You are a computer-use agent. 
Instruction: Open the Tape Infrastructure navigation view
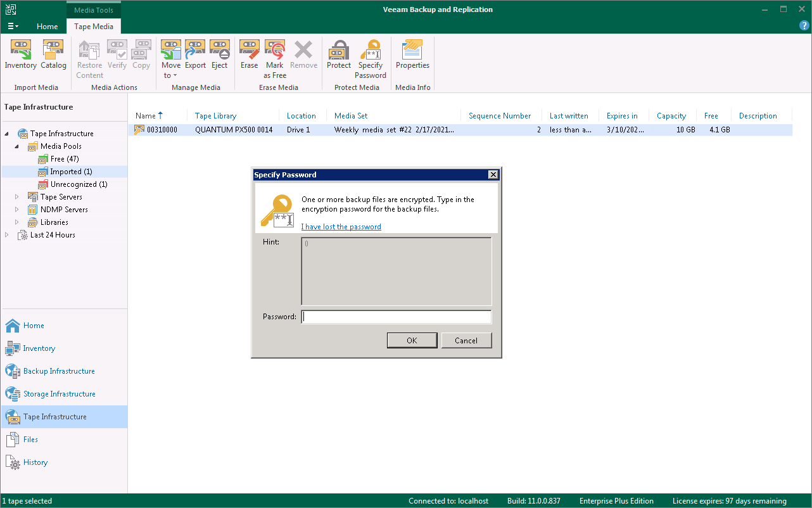tap(64, 417)
